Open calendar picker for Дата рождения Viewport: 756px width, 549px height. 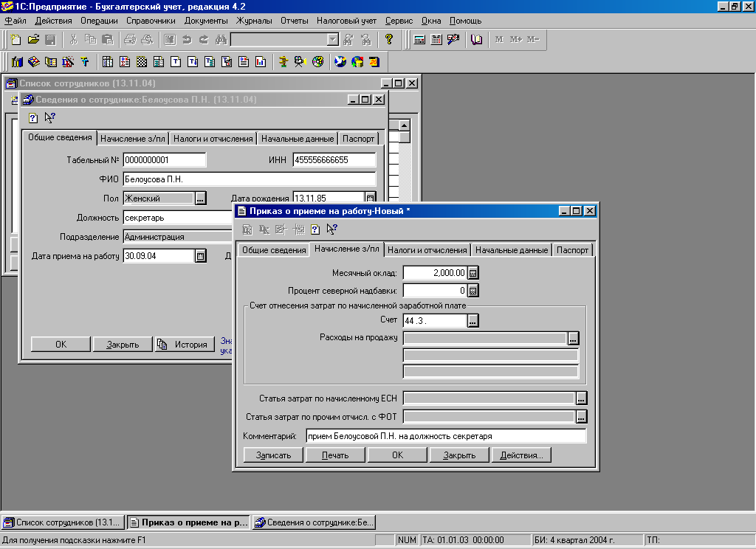pyautogui.click(x=370, y=198)
